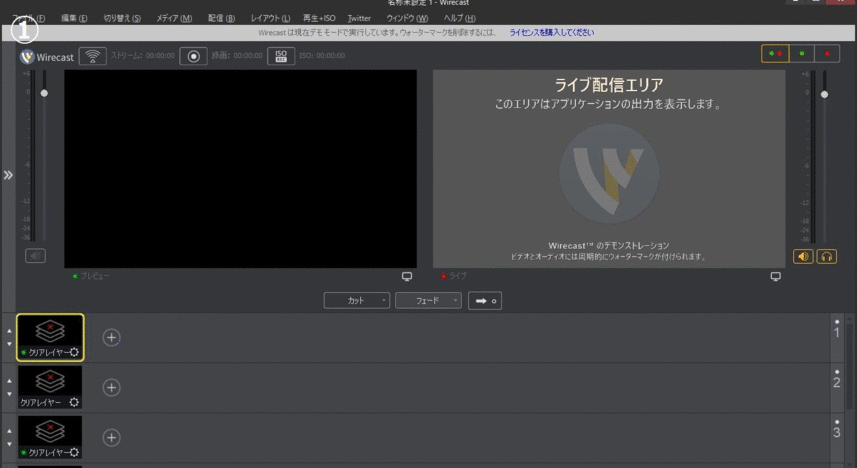Viewport: 857px width, 468px height.
Task: Click the layers area vertical scrollbar
Action: (x=849, y=366)
